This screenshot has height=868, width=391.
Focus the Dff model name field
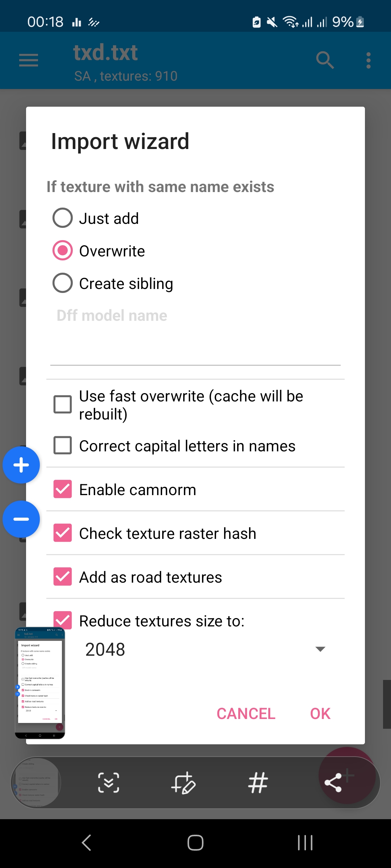click(x=195, y=336)
